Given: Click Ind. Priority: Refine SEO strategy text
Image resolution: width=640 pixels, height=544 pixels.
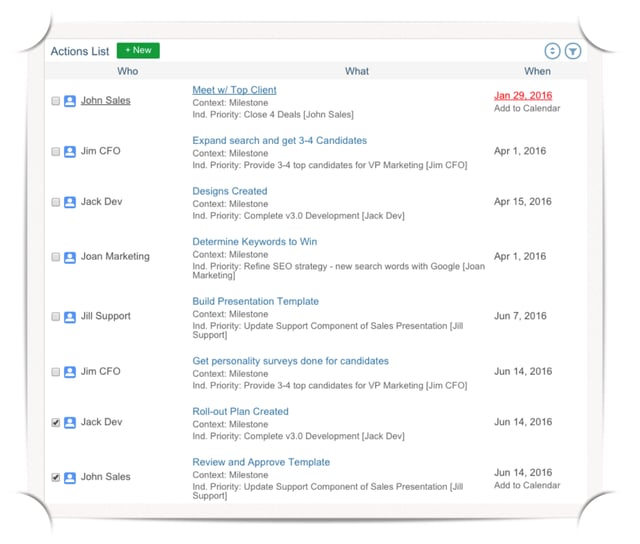Looking at the screenshot, I should [x=339, y=271].
